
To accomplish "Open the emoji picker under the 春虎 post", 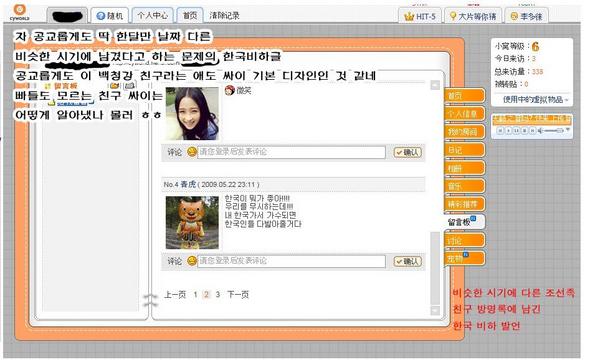I will click(x=192, y=261).
